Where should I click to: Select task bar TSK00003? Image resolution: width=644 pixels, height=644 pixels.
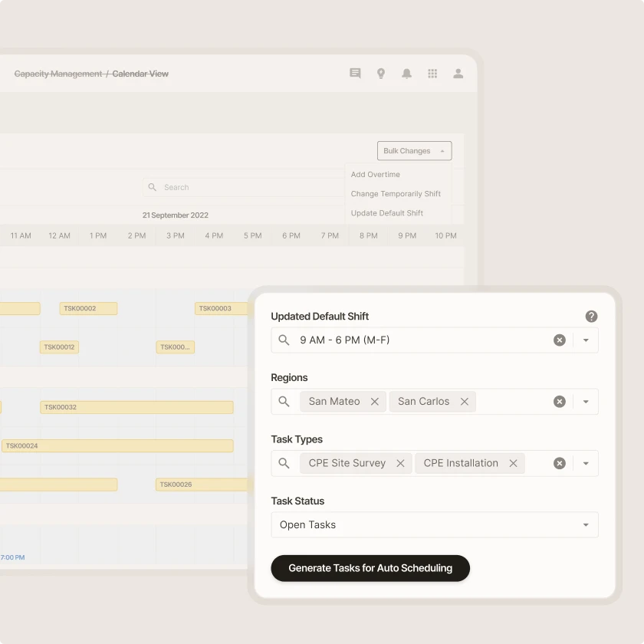pyautogui.click(x=222, y=308)
